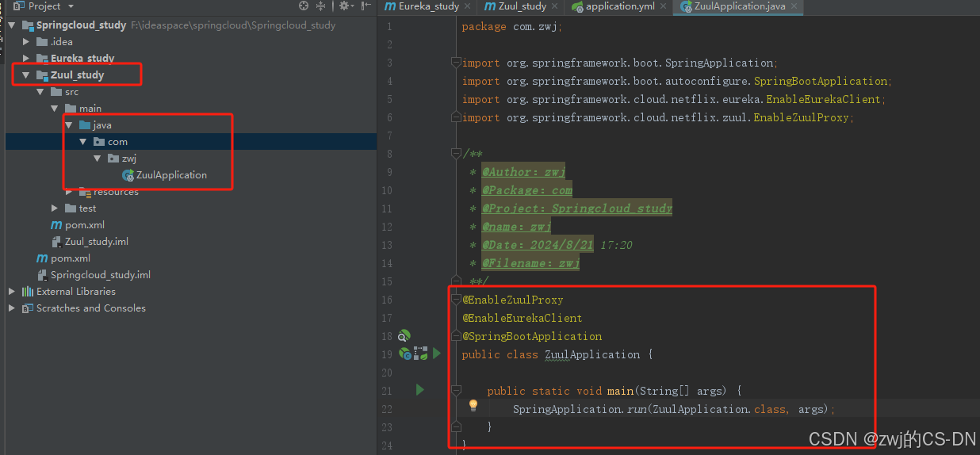Screen dimensions: 980x455
Task: Select the Zuul_study module in tree
Action: [77, 75]
